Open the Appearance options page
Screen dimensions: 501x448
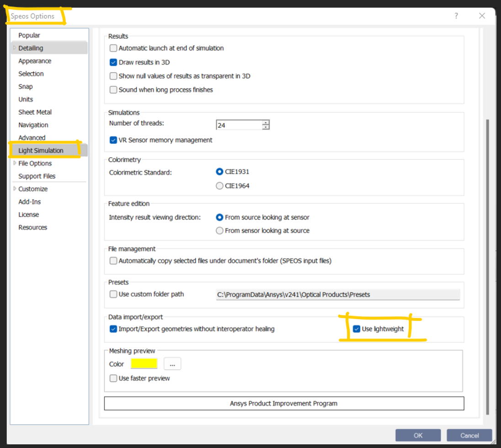pos(35,61)
